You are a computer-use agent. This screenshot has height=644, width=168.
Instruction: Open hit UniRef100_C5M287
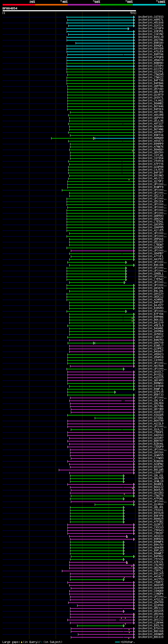point(151,533)
